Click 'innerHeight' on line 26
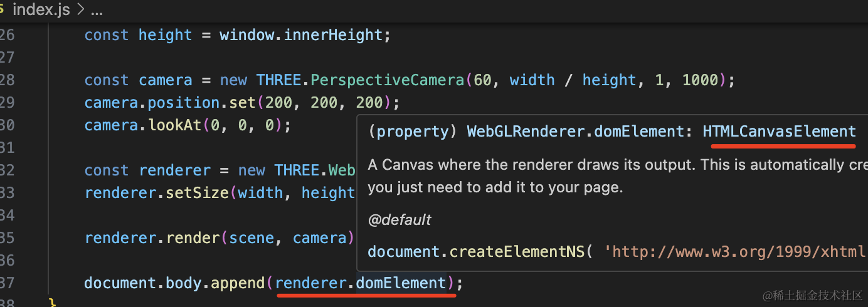 tap(333, 35)
